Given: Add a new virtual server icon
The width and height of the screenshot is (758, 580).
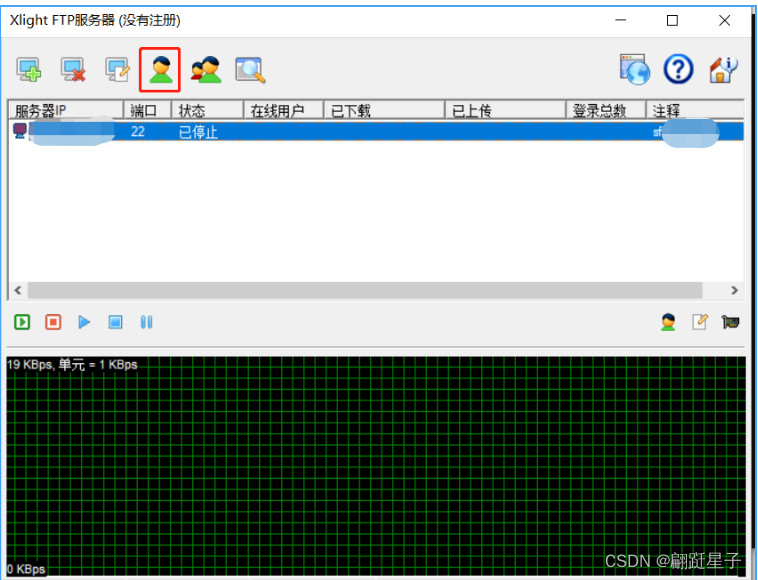Looking at the screenshot, I should 29,70.
